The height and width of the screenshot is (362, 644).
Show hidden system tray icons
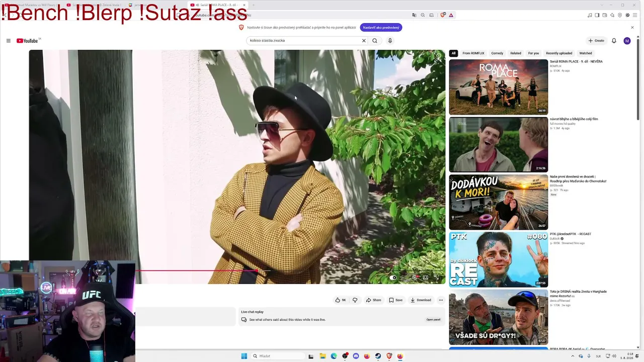[x=572, y=356]
